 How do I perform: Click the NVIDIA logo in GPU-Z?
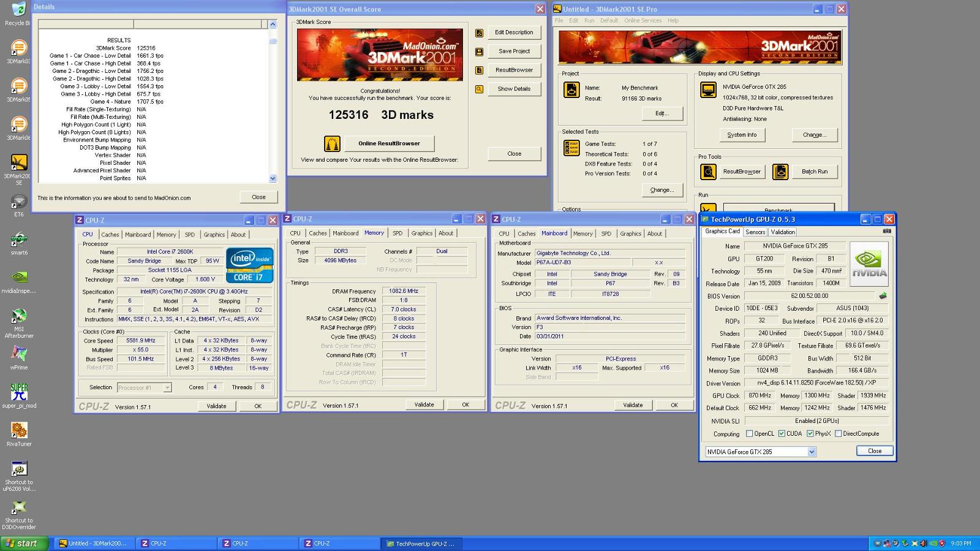tap(869, 264)
